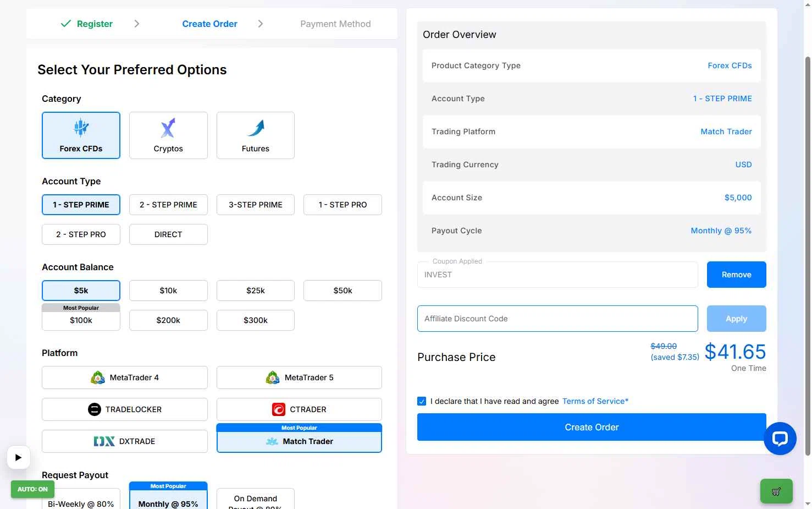Image resolution: width=812 pixels, height=509 pixels.
Task: Click the USD trading currency value
Action: coord(743,165)
